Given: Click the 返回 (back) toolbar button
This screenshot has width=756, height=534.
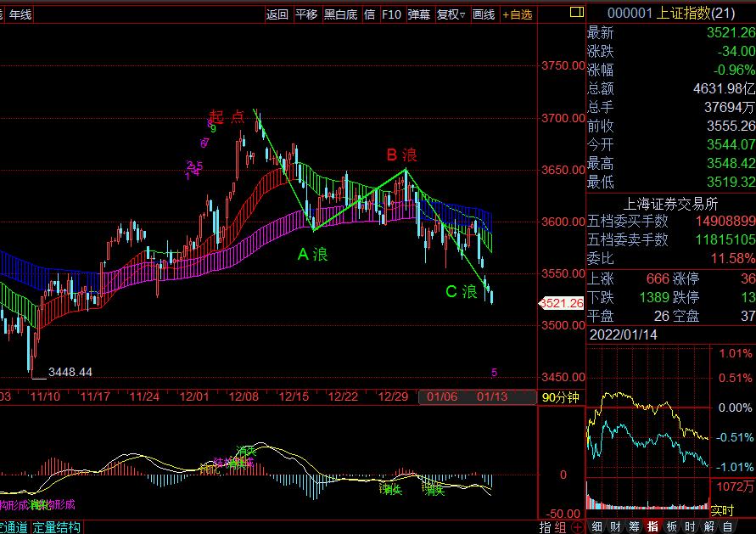Looking at the screenshot, I should (x=277, y=15).
